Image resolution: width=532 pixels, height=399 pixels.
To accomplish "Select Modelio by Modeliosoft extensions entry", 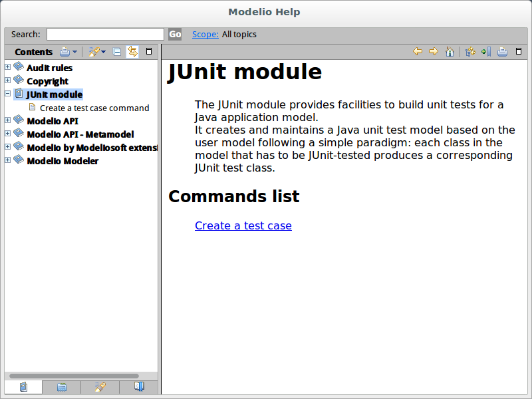I will (92, 148).
